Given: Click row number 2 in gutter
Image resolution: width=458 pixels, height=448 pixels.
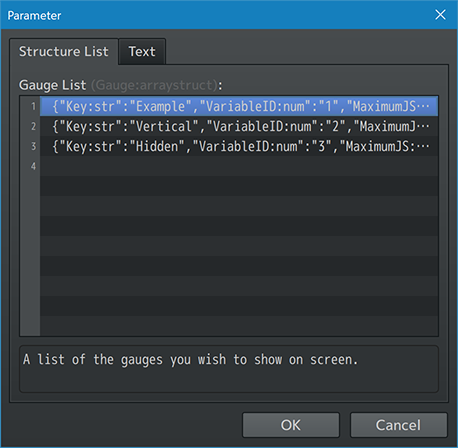Looking at the screenshot, I should 33,126.
